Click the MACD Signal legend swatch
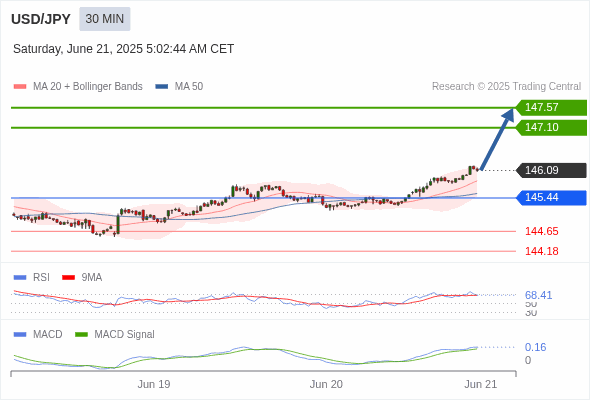 pos(82,334)
